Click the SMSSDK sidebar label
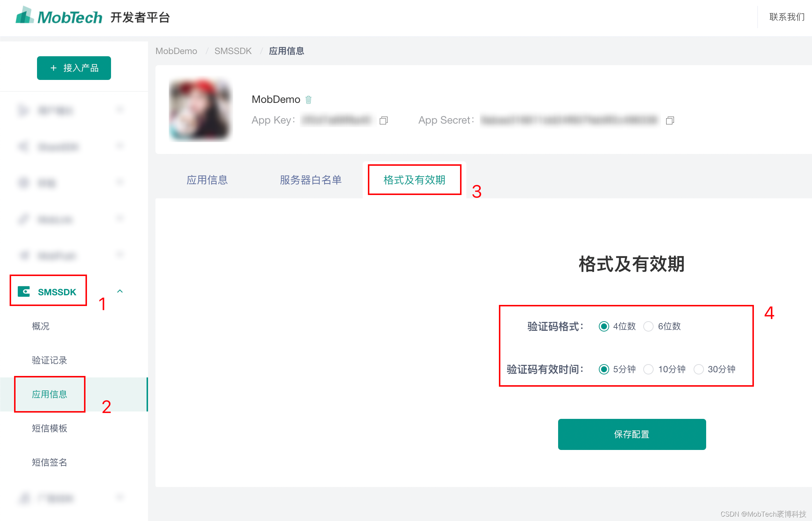The width and height of the screenshot is (812, 521). [x=57, y=292]
